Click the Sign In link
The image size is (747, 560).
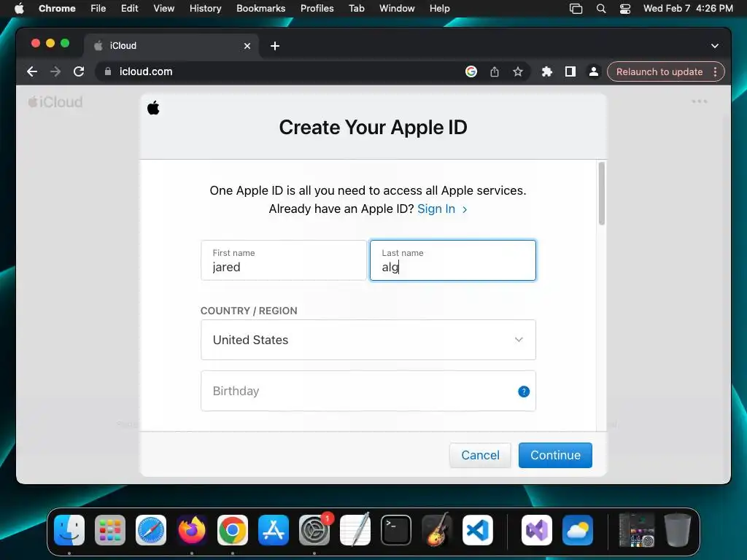(441, 209)
